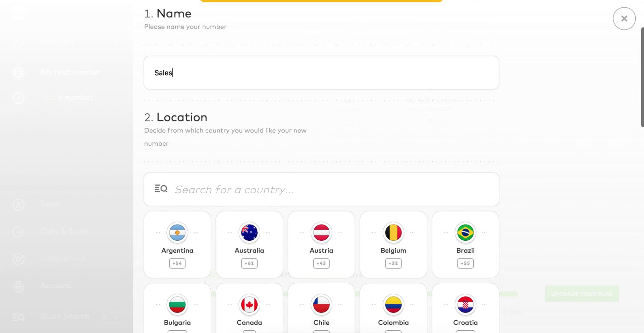Close the add number dialog
644x333 pixels.
624,18
